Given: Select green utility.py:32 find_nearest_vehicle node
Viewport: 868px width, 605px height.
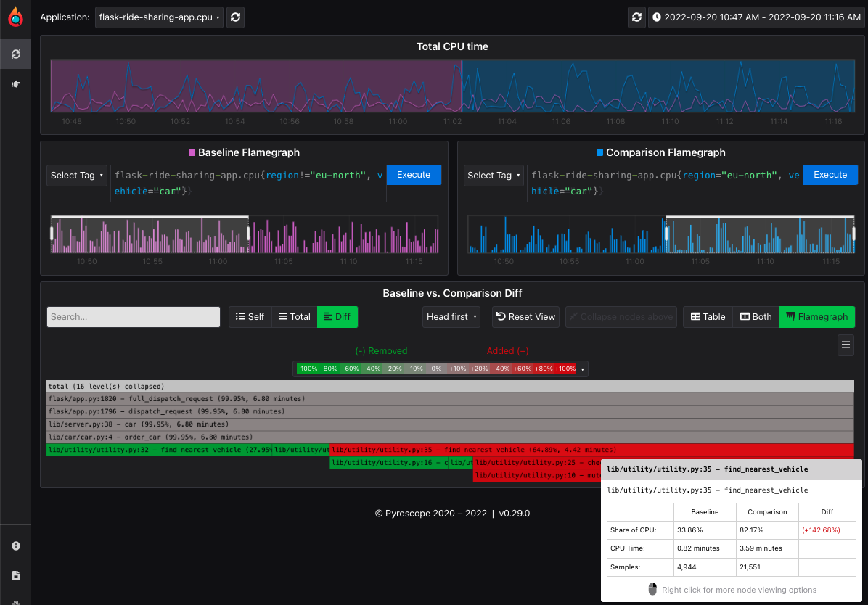Looking at the screenshot, I should 159,450.
